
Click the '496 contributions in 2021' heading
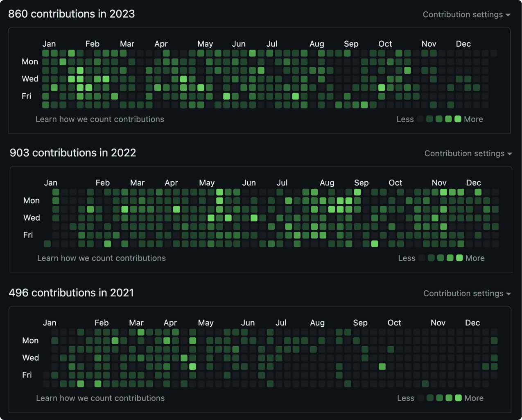coord(71,293)
